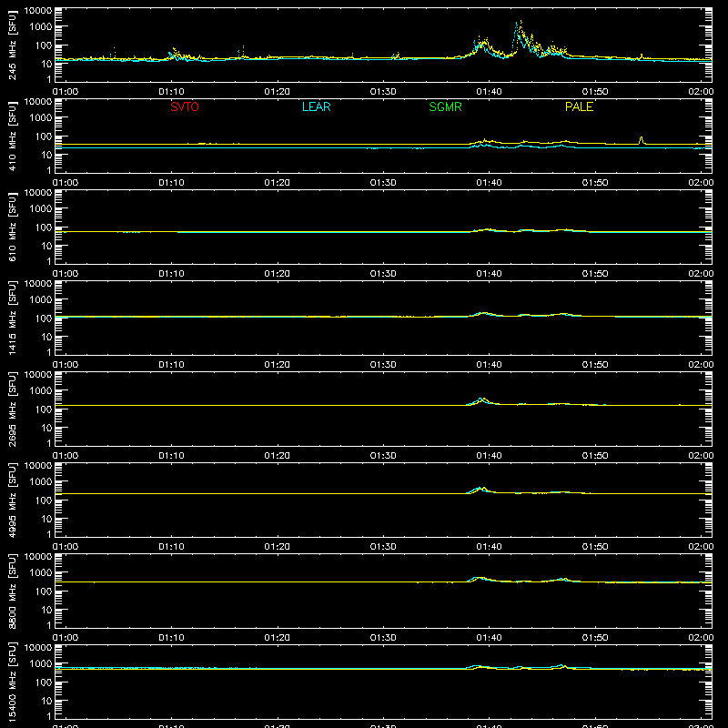This screenshot has height=728, width=728.
Task: Click the 1000 y-axis label of the 410 MHz plot
Action: pos(41,118)
